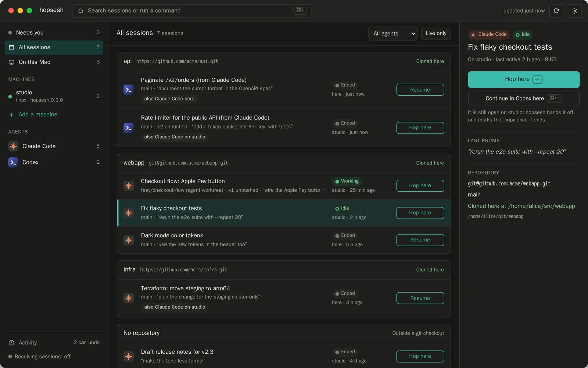
Task: Click the Working status badge on Checkout flow
Action: click(x=347, y=181)
